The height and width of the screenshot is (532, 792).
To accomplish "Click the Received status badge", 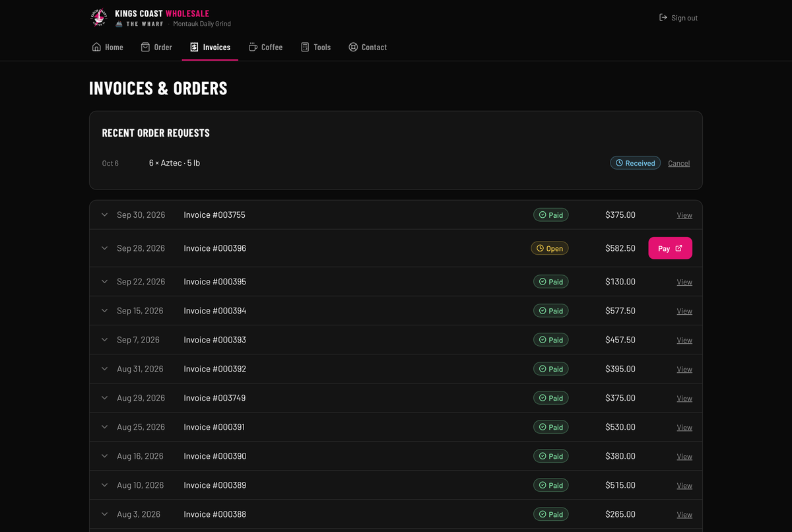I will [x=635, y=163].
